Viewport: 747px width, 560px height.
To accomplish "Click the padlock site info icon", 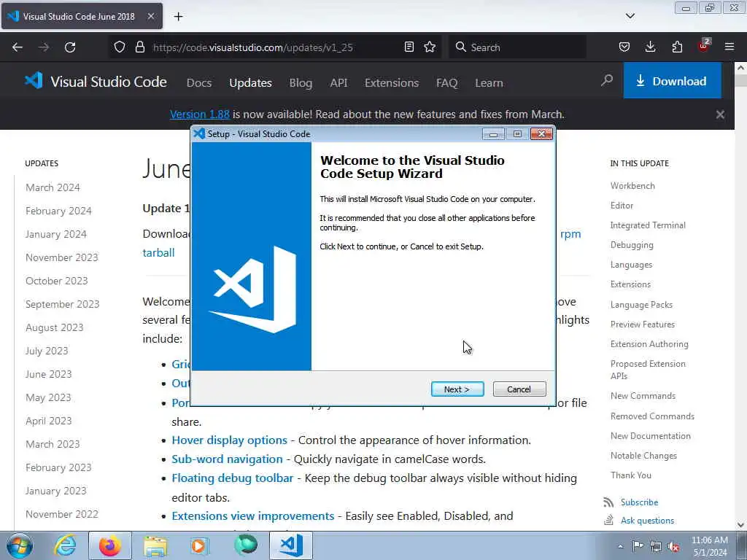I will 139,47.
